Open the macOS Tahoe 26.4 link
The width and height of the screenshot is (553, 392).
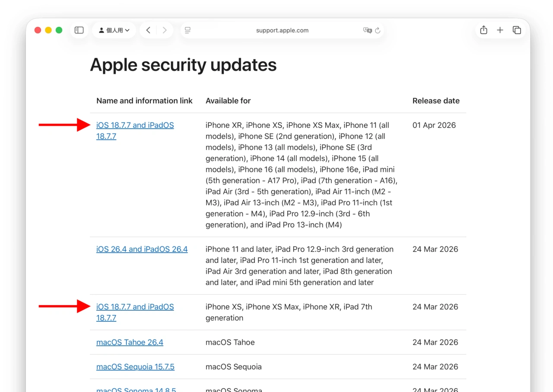tap(130, 342)
